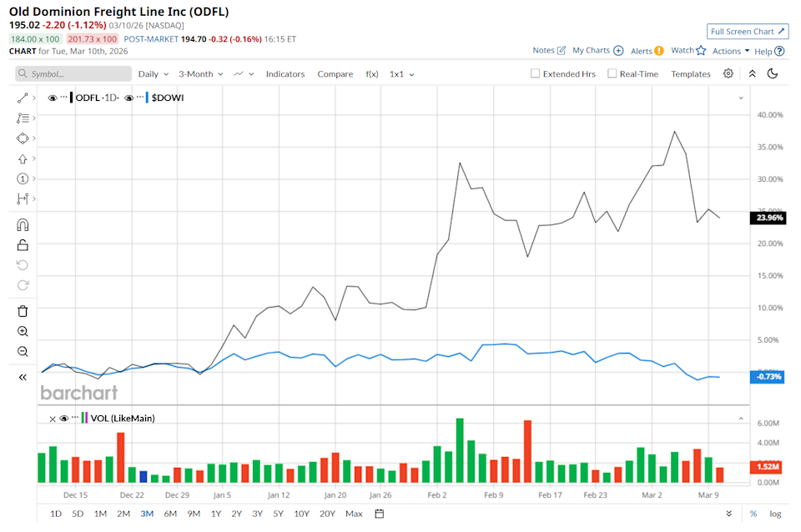This screenshot has width=801, height=532.
Task: Hide the $DOWI comparison series
Action: click(x=129, y=98)
